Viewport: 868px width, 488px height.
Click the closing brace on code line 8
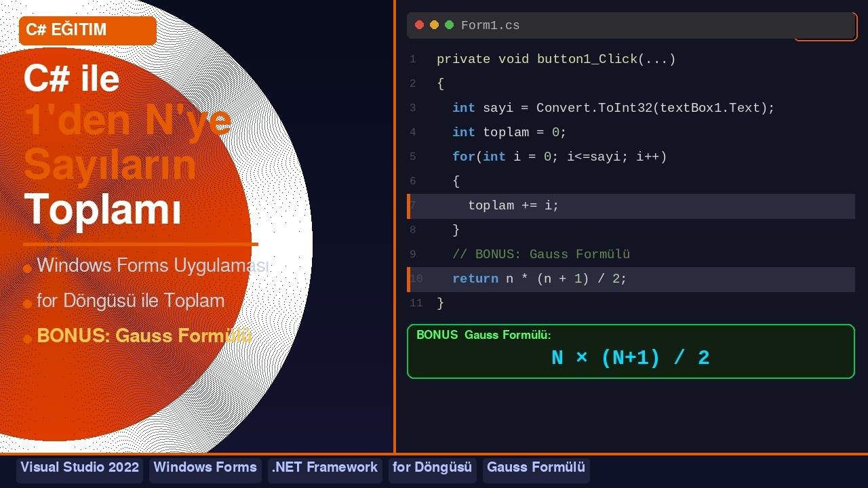click(x=456, y=230)
